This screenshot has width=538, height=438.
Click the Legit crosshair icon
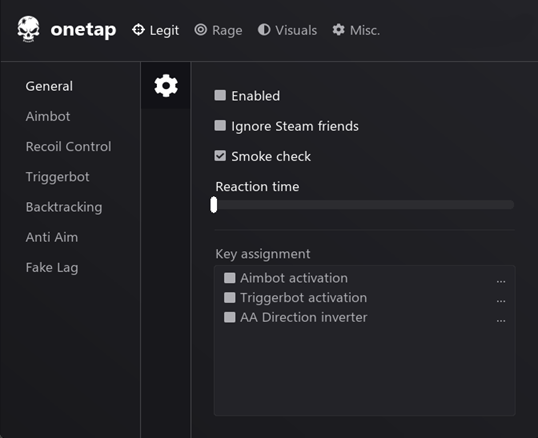click(x=138, y=30)
